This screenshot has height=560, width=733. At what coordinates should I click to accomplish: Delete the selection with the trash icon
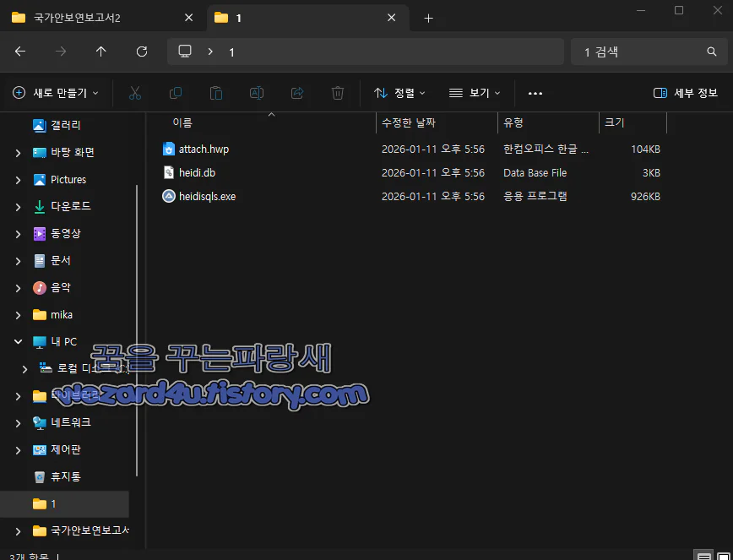[337, 93]
